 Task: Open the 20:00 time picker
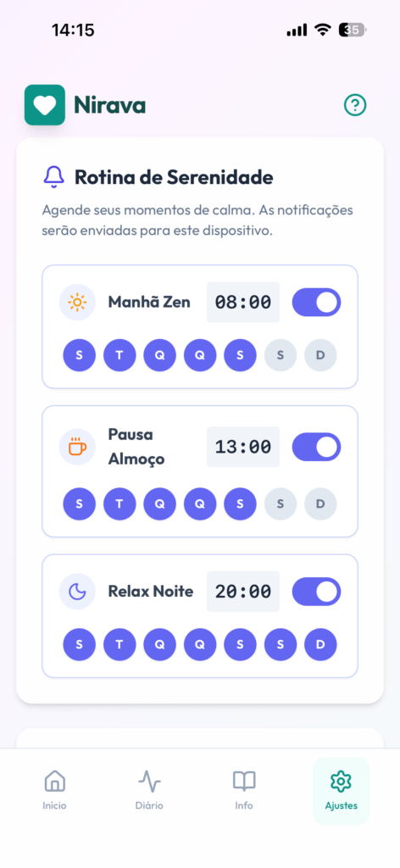pyautogui.click(x=243, y=592)
